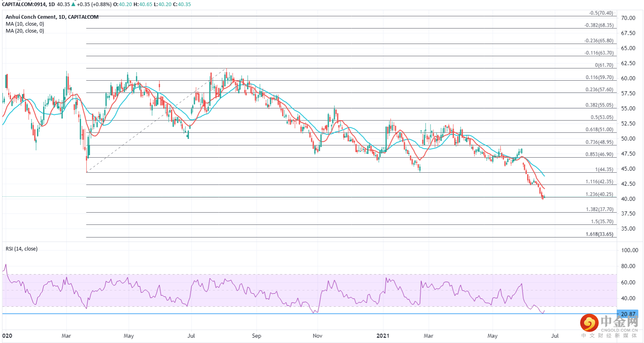Click the Fibonacci level label -0.236(65.80)
The image size is (644, 343).
pyautogui.click(x=599, y=41)
